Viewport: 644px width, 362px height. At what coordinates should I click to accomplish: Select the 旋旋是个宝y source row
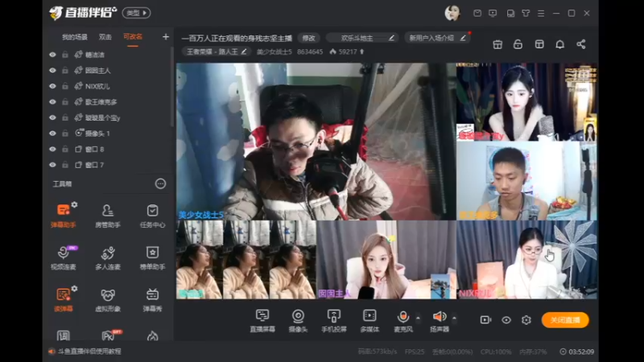tap(109, 117)
